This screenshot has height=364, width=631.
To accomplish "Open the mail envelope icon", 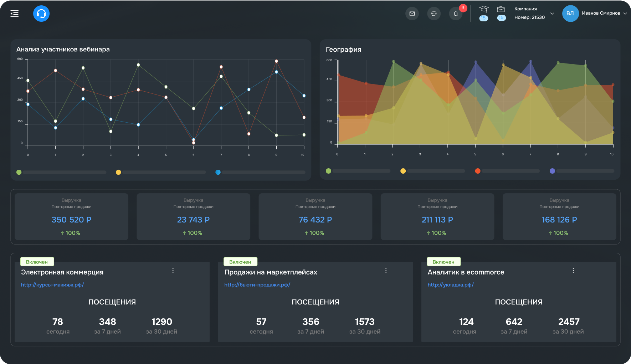I will tap(412, 14).
